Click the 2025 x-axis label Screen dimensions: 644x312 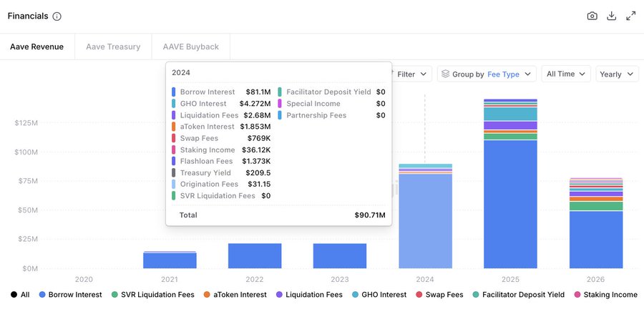[x=510, y=279]
